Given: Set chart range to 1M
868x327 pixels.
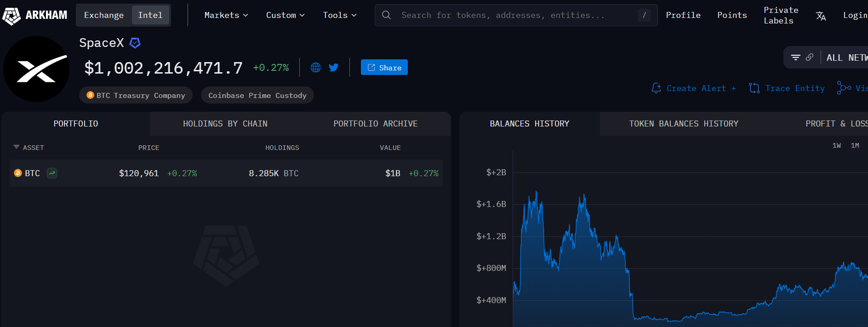Looking at the screenshot, I should (x=855, y=145).
